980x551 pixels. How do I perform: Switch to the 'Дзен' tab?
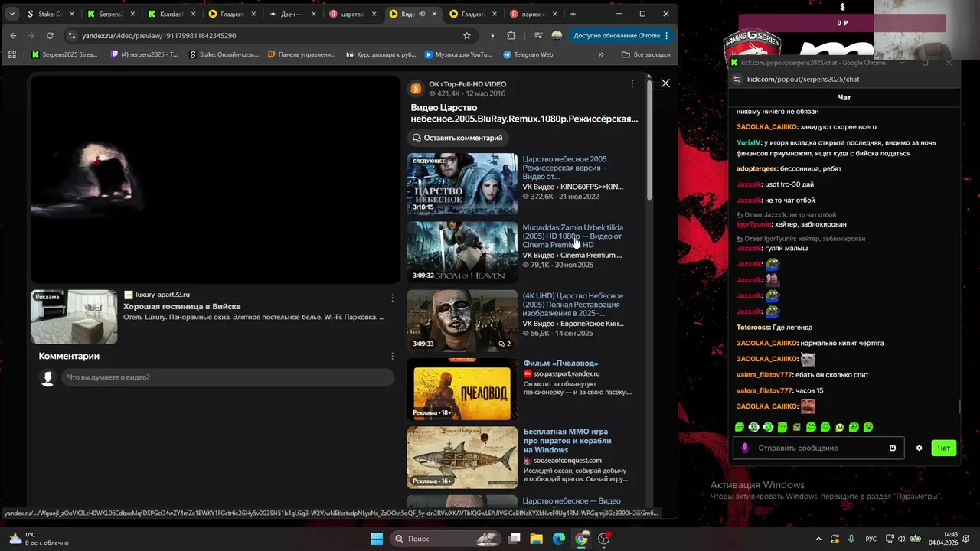[x=291, y=14]
